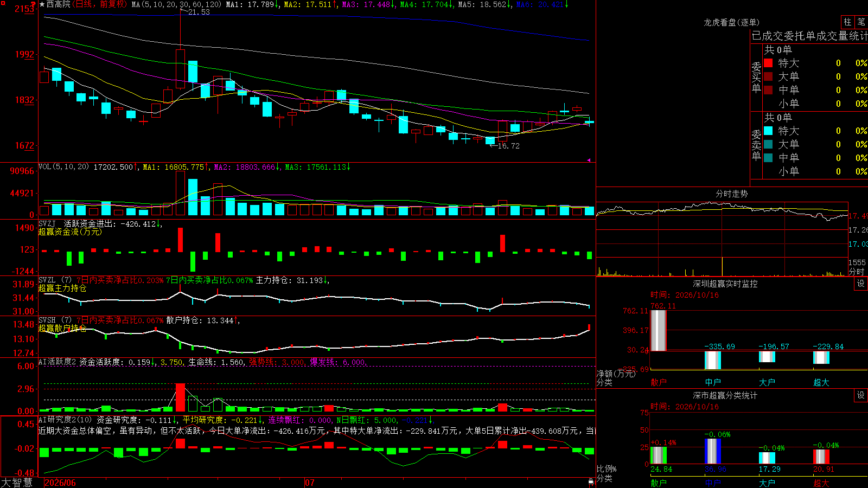Click the 超大 bar valued -229.84
The width and height of the screenshot is (868, 488).
821,357
